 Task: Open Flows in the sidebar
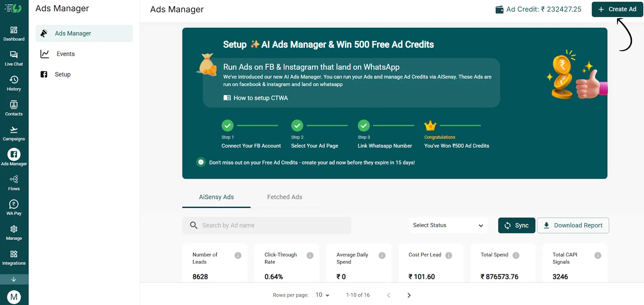(14, 183)
